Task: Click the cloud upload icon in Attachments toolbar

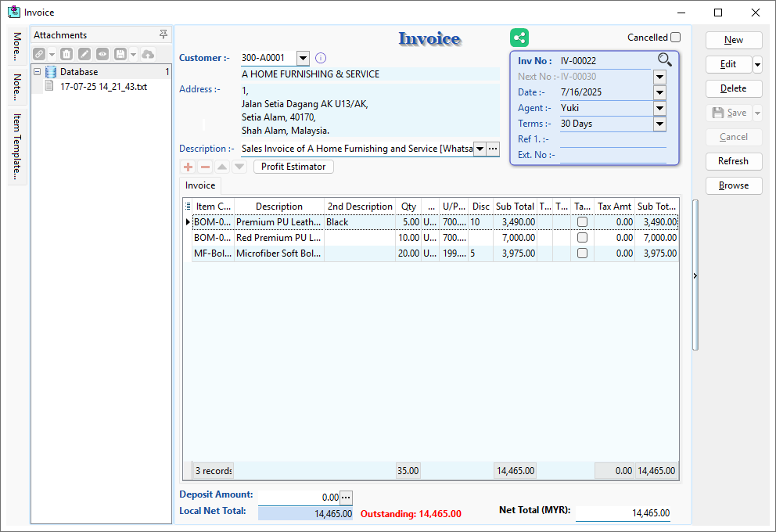Action: [x=148, y=54]
